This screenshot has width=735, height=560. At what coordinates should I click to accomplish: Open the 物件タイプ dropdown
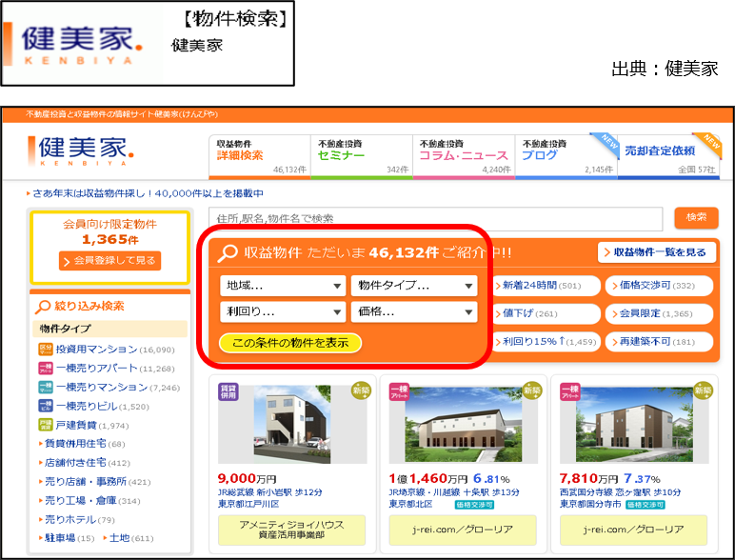coord(413,286)
